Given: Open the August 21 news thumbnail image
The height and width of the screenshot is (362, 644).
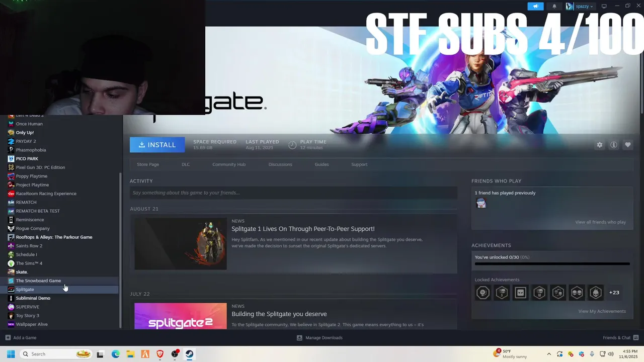Looking at the screenshot, I should (x=181, y=244).
